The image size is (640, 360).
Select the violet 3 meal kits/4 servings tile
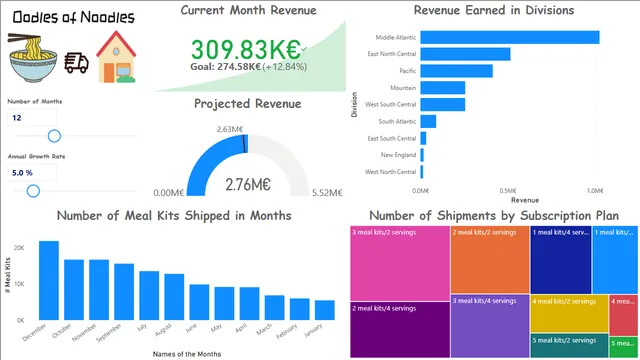[x=490, y=326]
